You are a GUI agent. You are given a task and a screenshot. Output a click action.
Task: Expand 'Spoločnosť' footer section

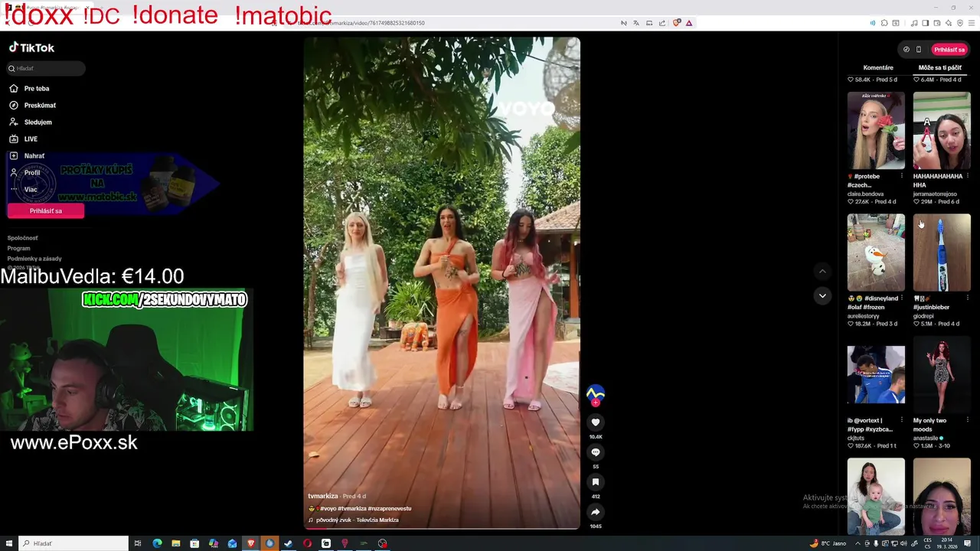click(22, 238)
